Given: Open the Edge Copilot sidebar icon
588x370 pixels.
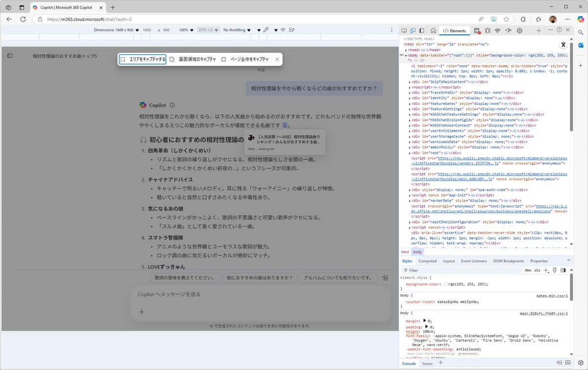Looking at the screenshot, I should click(x=581, y=19).
